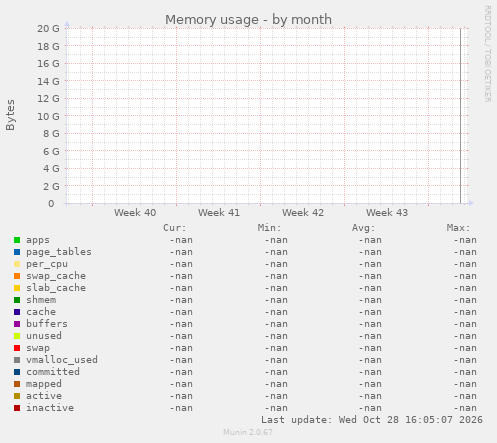Click the shmem dark green swatch
Screen dimensions: 497x443
click(17, 300)
